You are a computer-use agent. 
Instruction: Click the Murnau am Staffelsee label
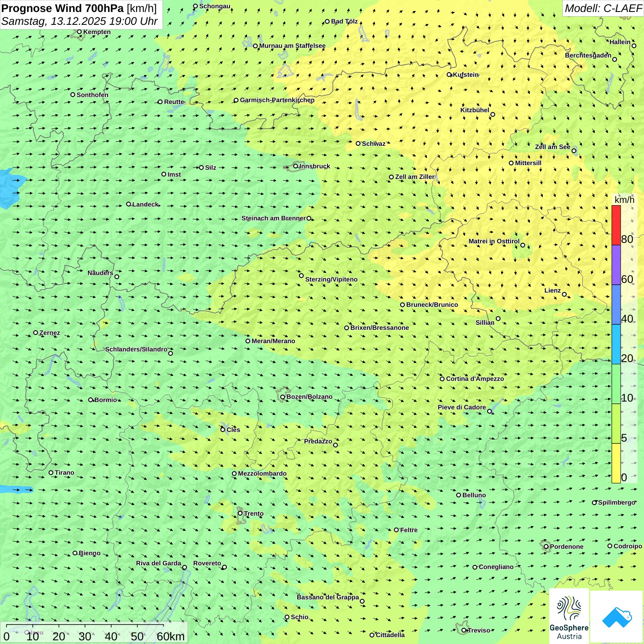pos(292,46)
